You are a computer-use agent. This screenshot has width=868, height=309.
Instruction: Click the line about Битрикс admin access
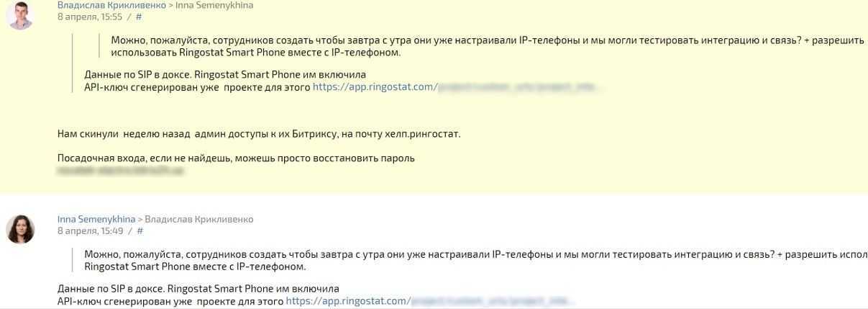coord(259,134)
